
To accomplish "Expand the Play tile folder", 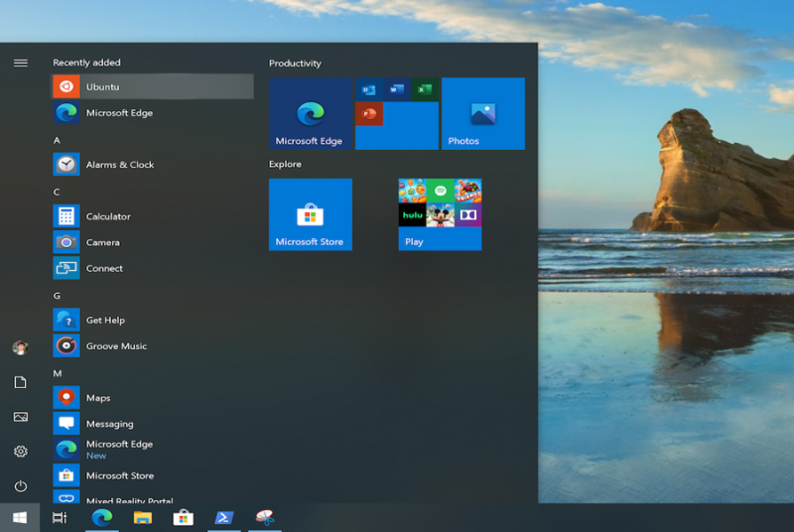I will tap(440, 214).
